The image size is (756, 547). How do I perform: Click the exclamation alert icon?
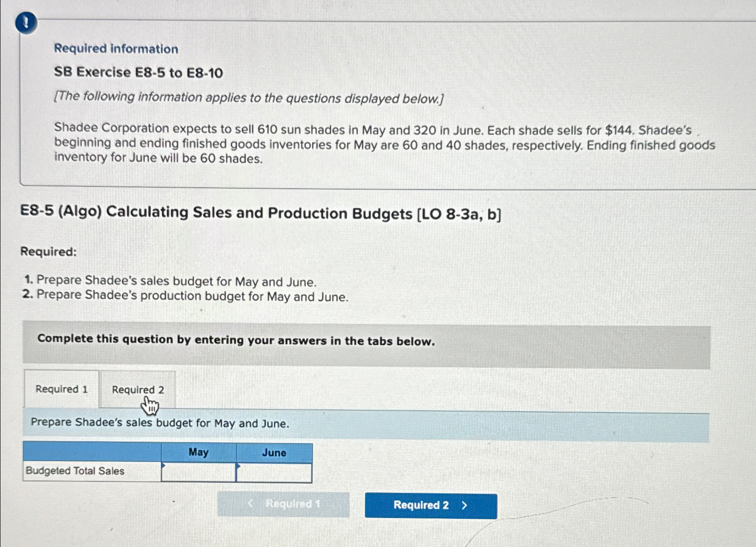(x=26, y=23)
